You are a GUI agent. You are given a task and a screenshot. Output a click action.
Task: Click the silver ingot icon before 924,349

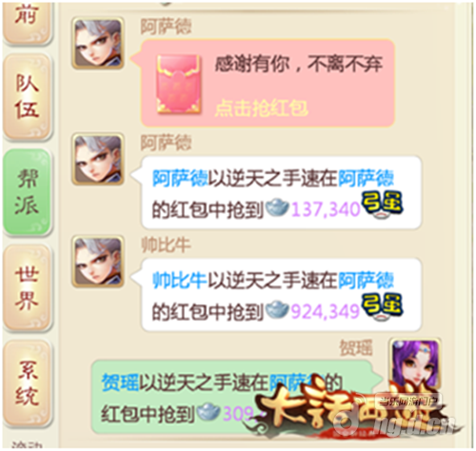click(277, 309)
